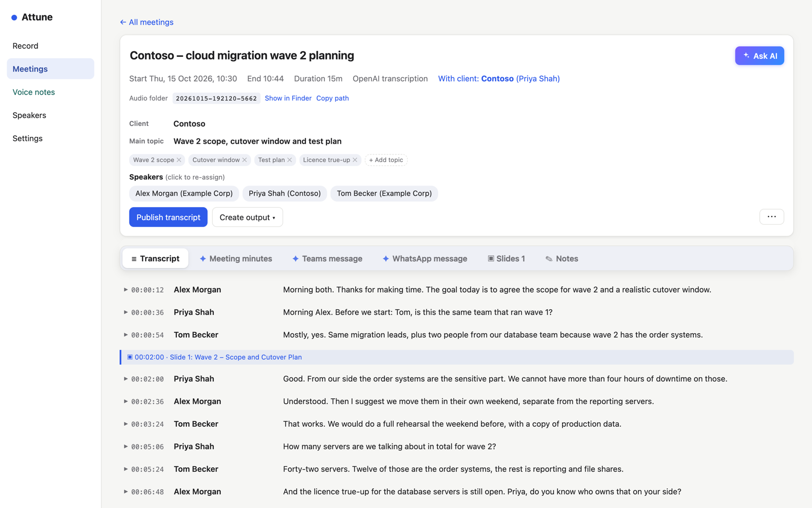Open the Notes tab
The width and height of the screenshot is (812, 508).
(562, 259)
